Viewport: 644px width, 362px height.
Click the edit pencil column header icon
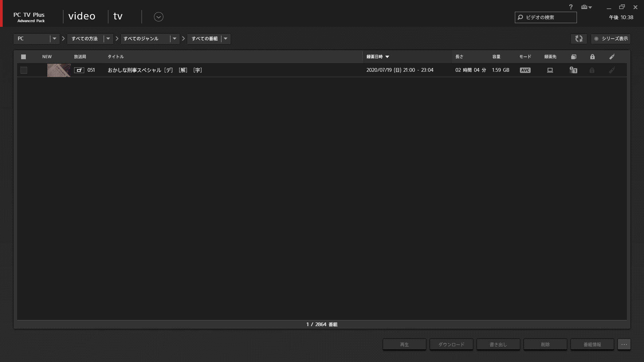[612, 57]
